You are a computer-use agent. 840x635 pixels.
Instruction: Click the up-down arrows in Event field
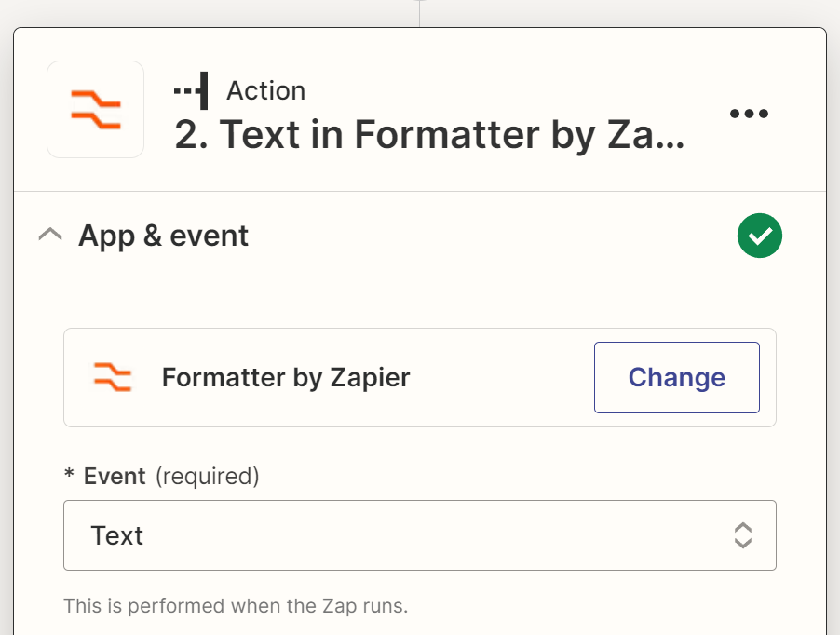(742, 535)
